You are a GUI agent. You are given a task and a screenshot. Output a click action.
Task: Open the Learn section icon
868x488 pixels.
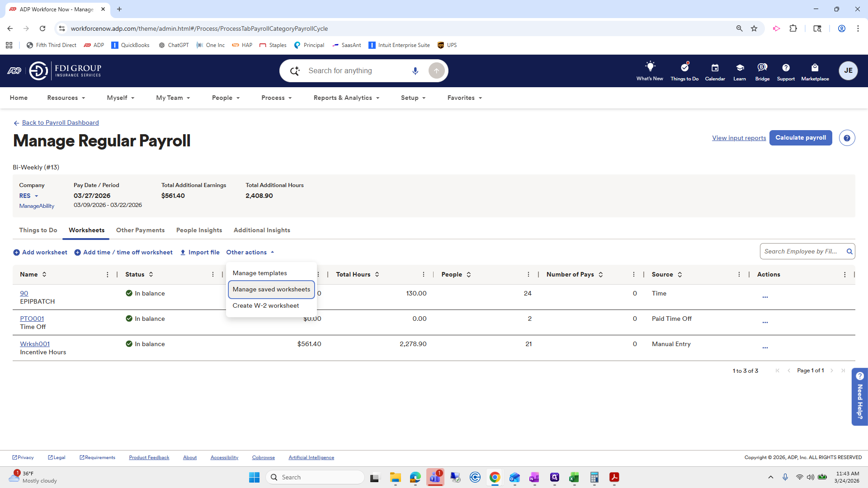pyautogui.click(x=740, y=68)
